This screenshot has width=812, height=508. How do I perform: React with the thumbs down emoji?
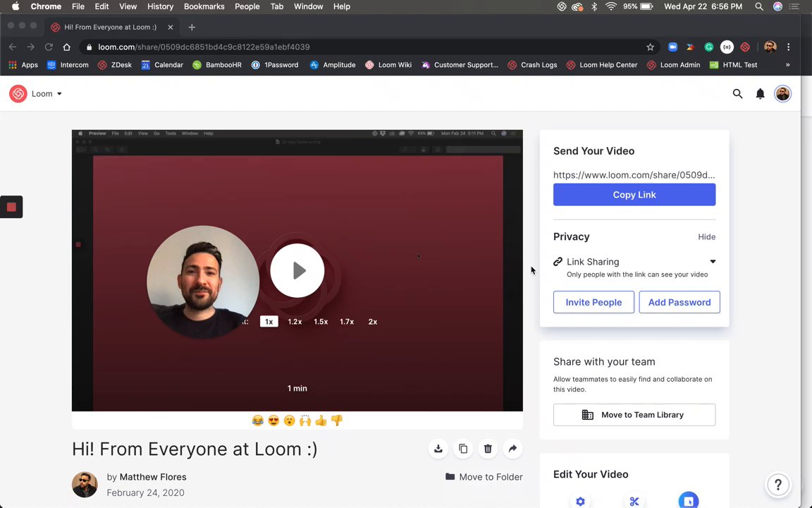coord(337,421)
